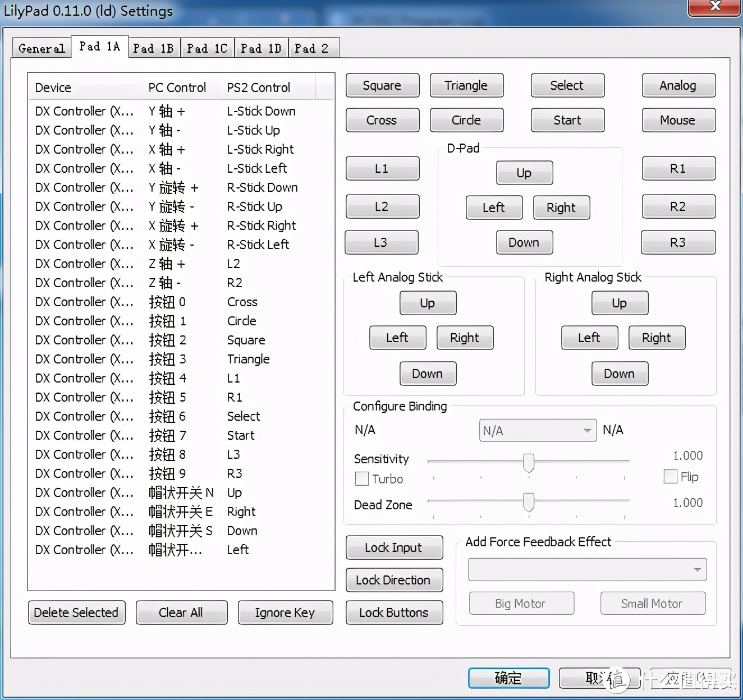Close the LilyPad Settings window
Viewport: 743px width, 700px height.
(x=714, y=7)
